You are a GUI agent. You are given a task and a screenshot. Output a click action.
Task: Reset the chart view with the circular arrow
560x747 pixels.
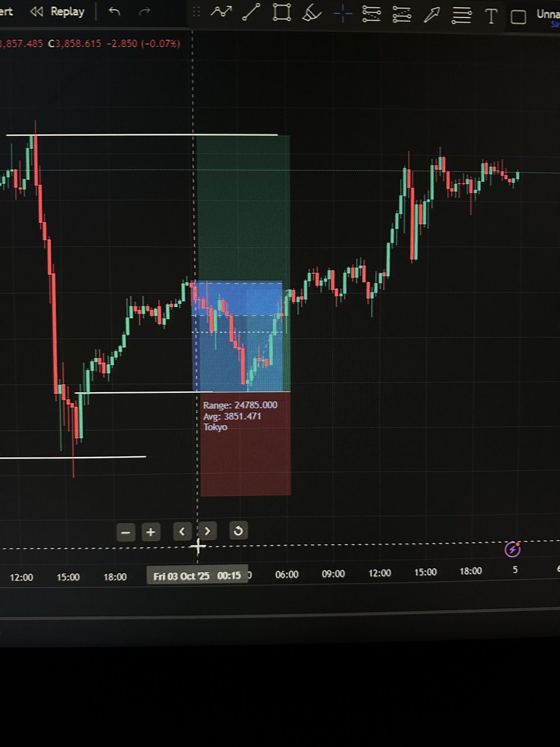click(238, 531)
